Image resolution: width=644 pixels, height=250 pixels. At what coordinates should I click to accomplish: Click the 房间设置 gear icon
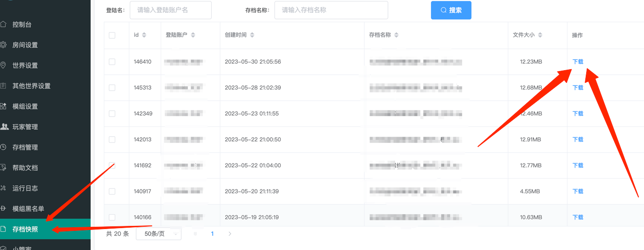(x=3, y=45)
